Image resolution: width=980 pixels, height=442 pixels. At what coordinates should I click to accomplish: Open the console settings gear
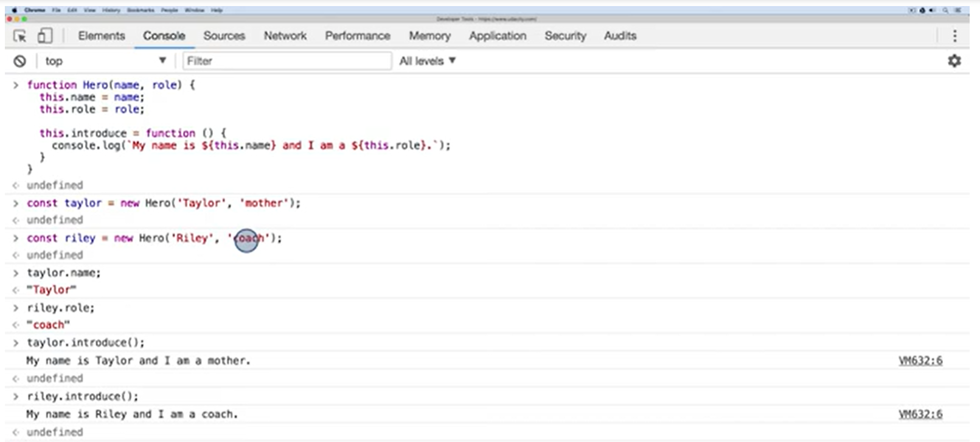pos(954,61)
